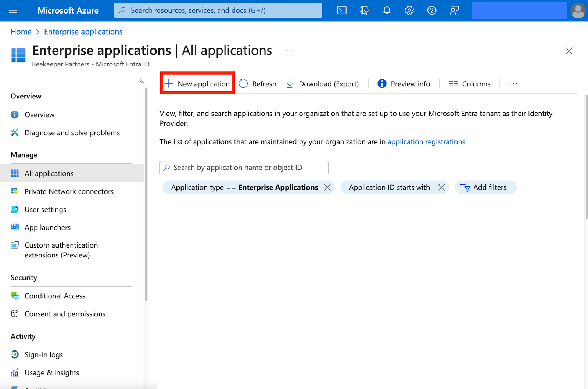The image size is (588, 389).
Task: Remove the Application type filter
Action: pyautogui.click(x=327, y=187)
